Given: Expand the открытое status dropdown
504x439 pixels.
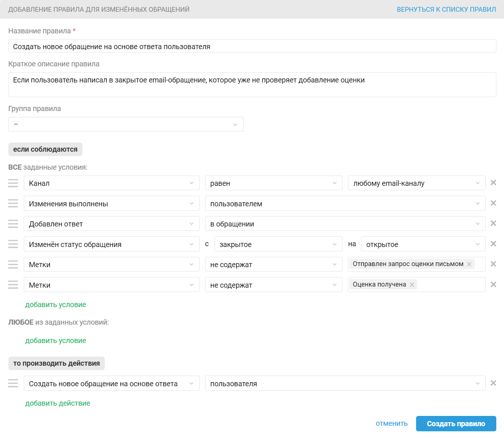Looking at the screenshot, I should pyautogui.click(x=423, y=244).
